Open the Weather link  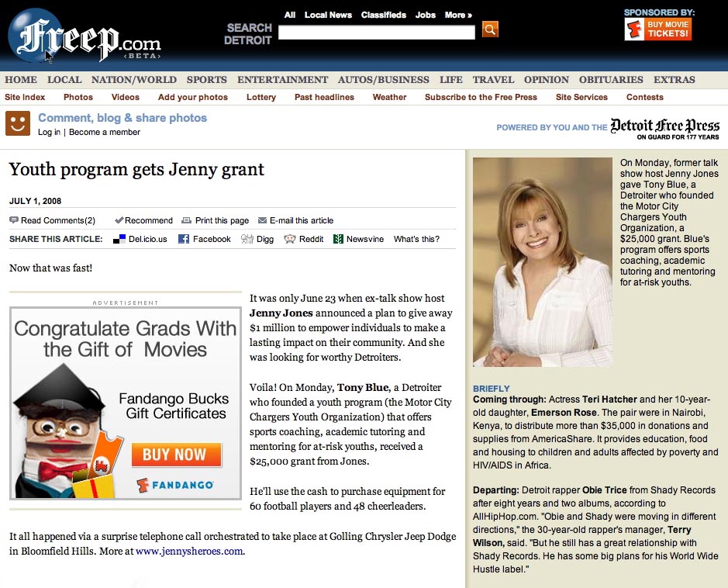[389, 97]
